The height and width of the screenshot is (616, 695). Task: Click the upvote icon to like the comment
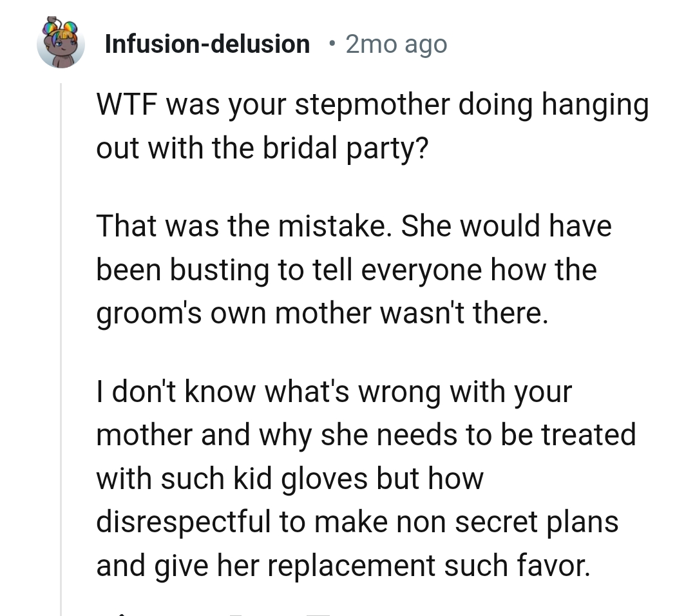click(122, 612)
